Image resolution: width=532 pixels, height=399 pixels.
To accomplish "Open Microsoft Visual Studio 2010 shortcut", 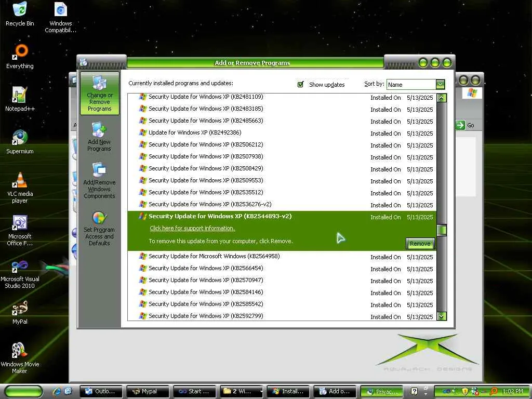I will [20, 273].
